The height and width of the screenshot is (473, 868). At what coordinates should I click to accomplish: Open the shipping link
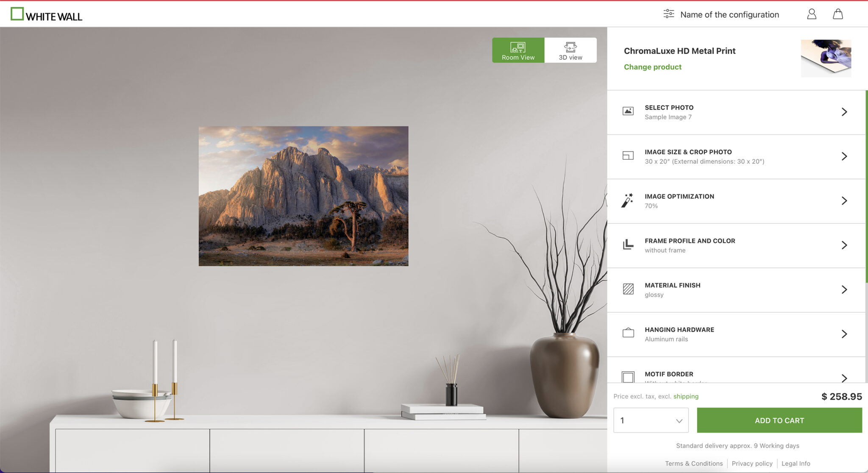[x=686, y=396]
